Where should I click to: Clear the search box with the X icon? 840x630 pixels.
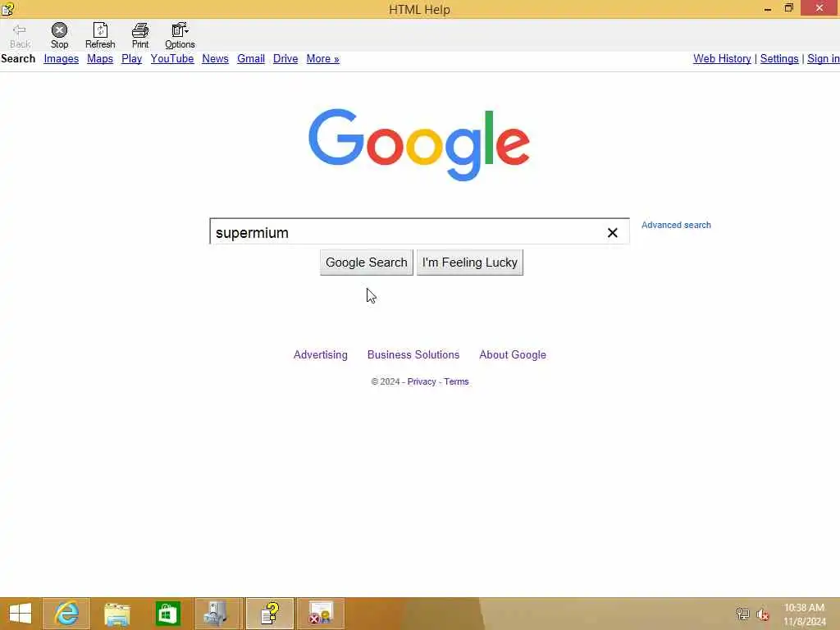pyautogui.click(x=612, y=232)
